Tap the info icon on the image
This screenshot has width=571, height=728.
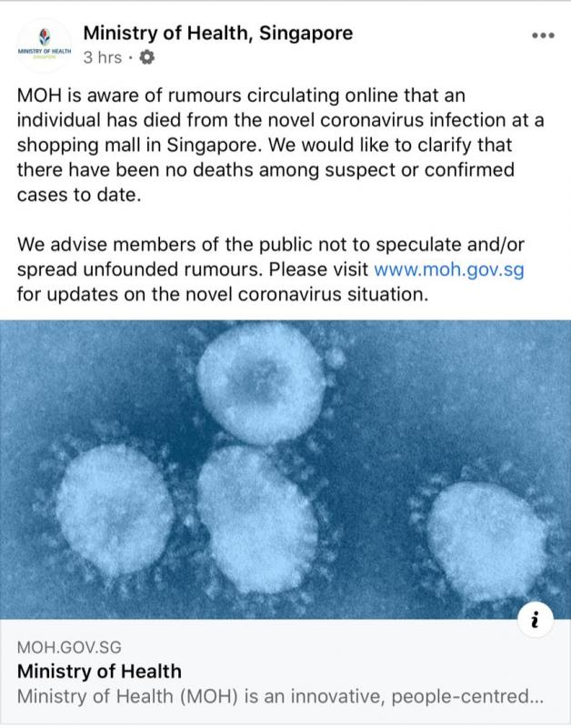(x=536, y=621)
